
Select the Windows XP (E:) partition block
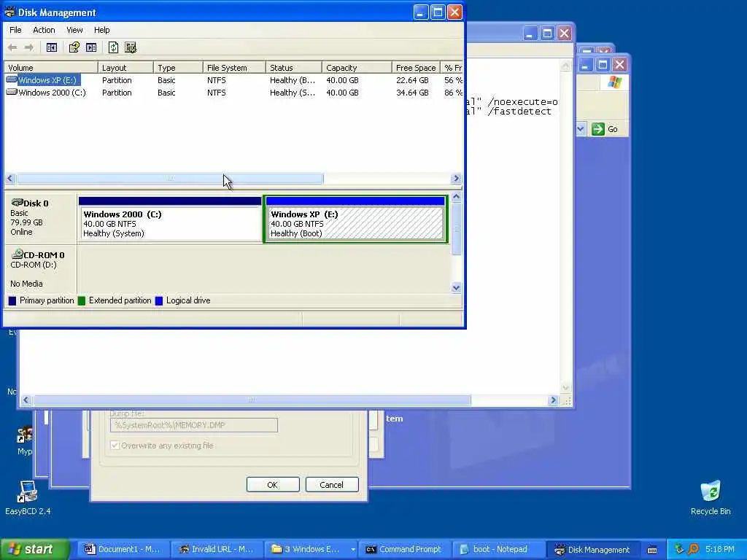(355, 219)
